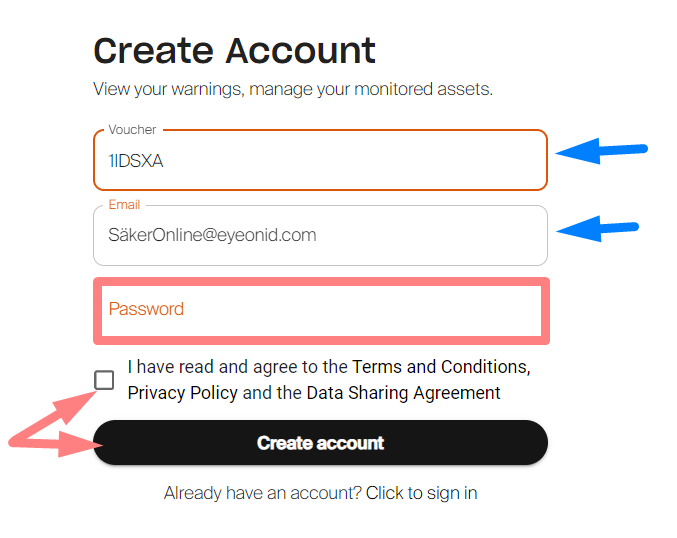Select the Password input field

320,309
